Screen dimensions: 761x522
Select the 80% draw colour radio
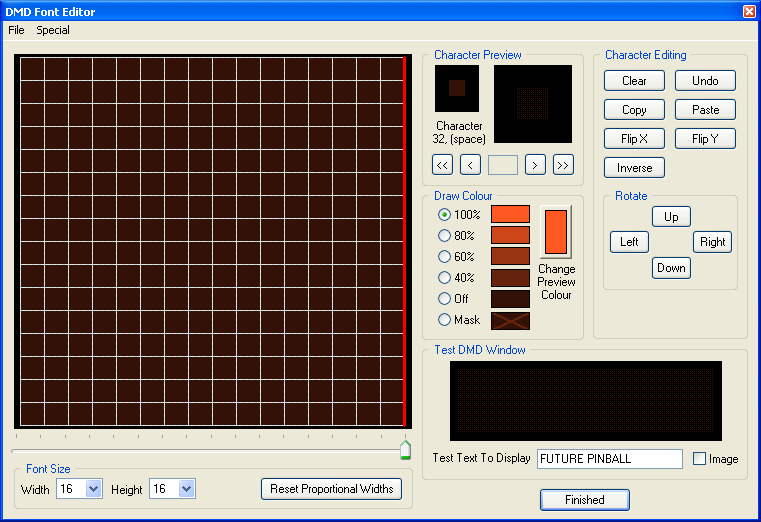coord(444,235)
